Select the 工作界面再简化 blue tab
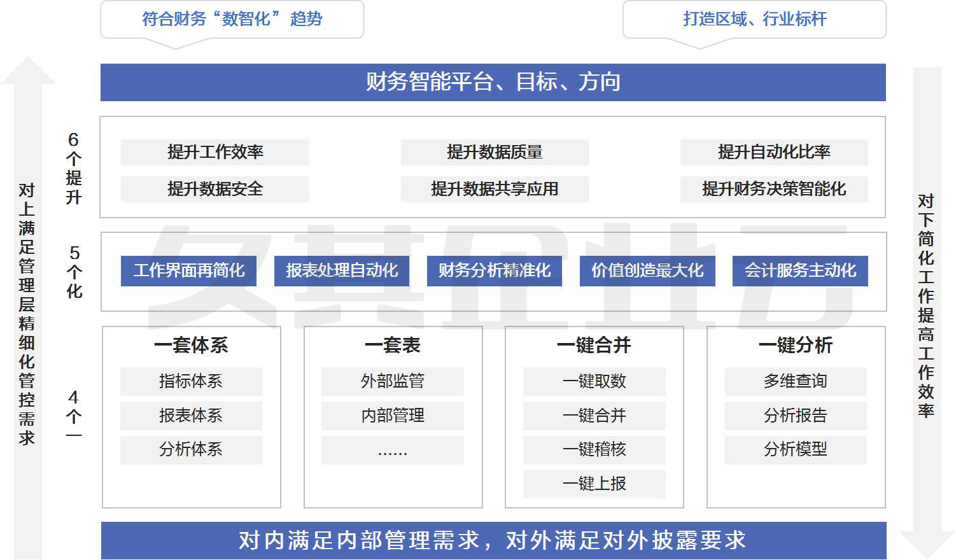The image size is (956, 560). (189, 271)
